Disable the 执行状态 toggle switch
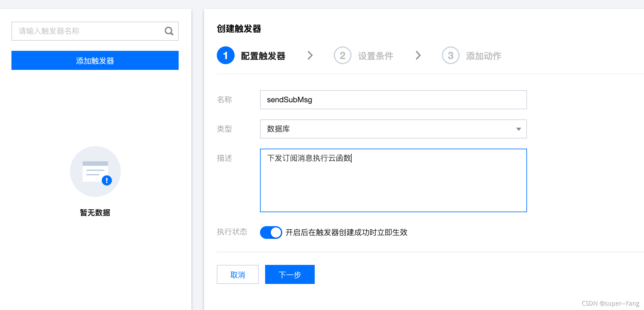 (x=271, y=232)
